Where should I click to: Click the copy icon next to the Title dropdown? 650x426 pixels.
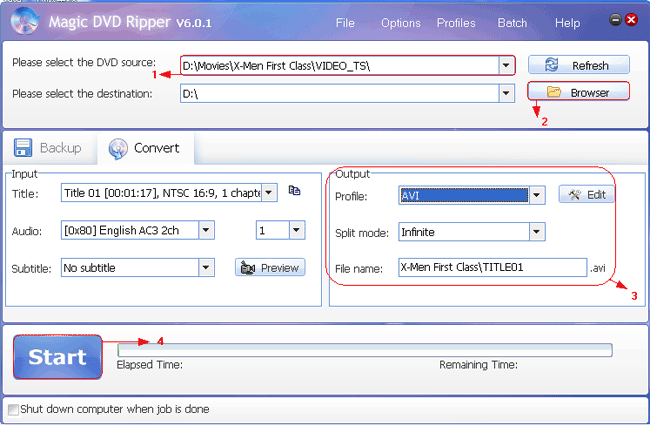294,191
